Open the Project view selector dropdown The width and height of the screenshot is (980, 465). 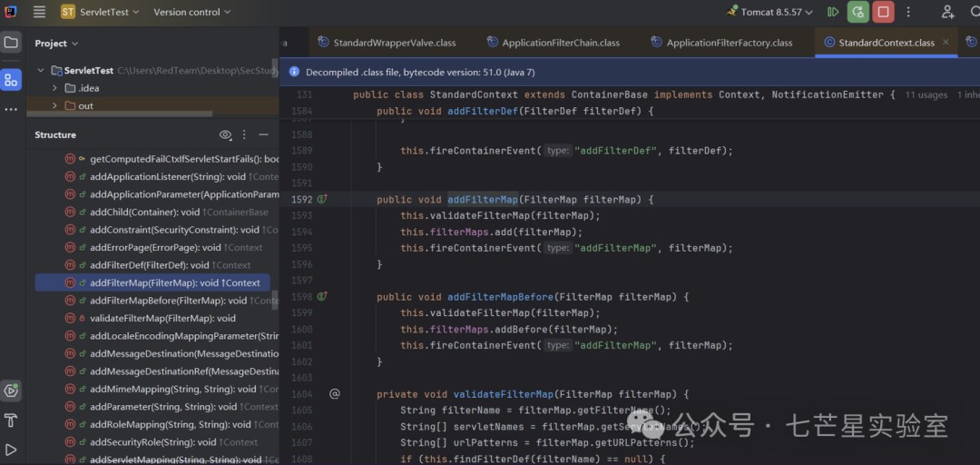[56, 44]
